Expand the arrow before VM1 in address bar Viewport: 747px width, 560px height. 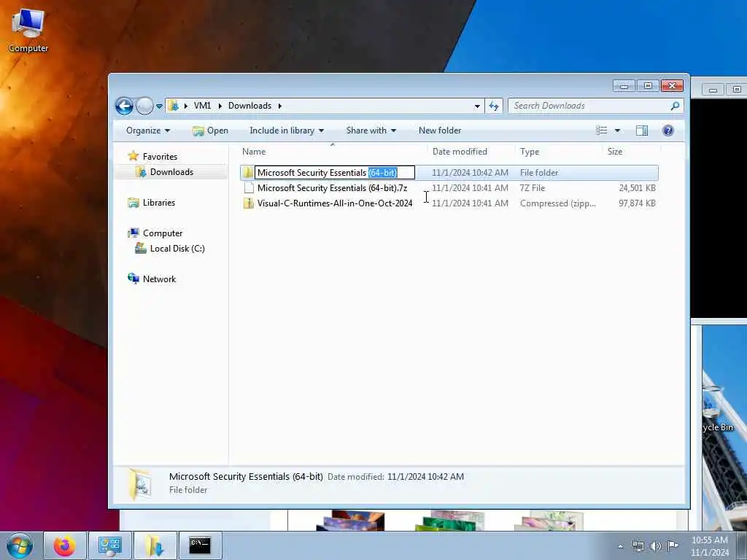click(186, 106)
